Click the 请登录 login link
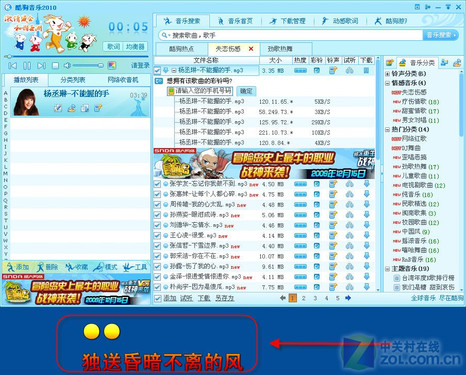This screenshot has width=466, height=375. (x=140, y=65)
